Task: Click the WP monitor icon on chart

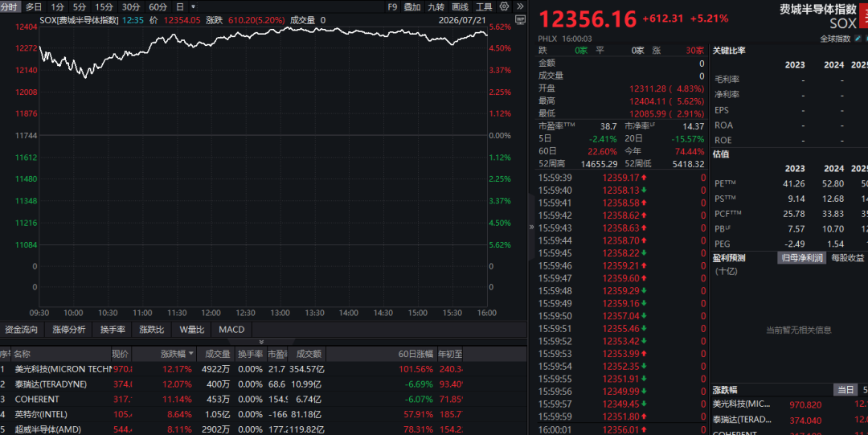Action: [520, 20]
